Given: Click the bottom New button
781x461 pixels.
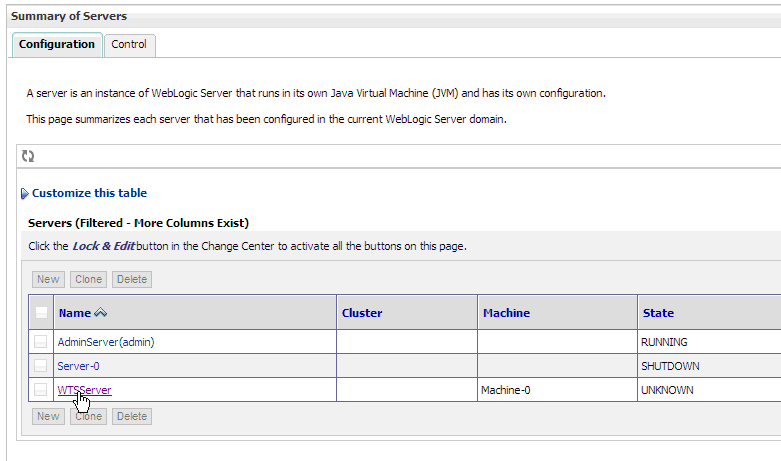Looking at the screenshot, I should click(48, 416).
